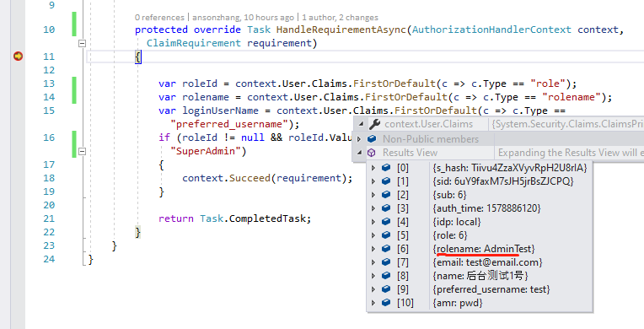Collapse the Results View node
The width and height of the screenshot is (644, 329).
(x=359, y=153)
